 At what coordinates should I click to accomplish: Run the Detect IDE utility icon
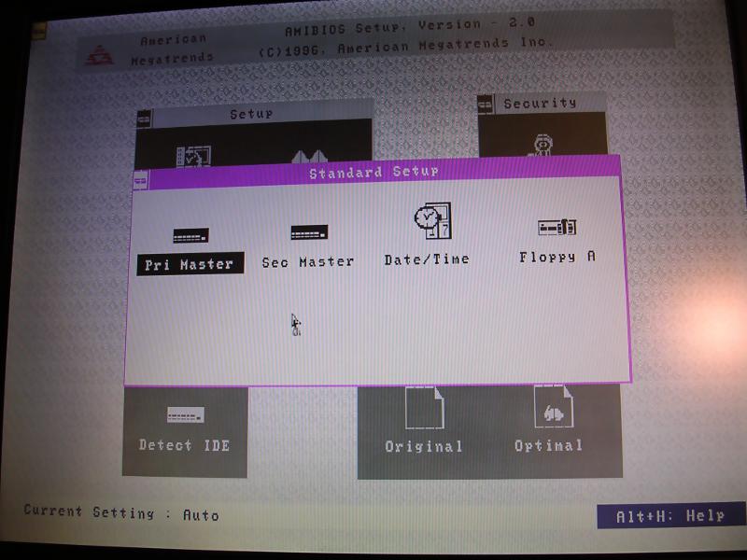185,414
